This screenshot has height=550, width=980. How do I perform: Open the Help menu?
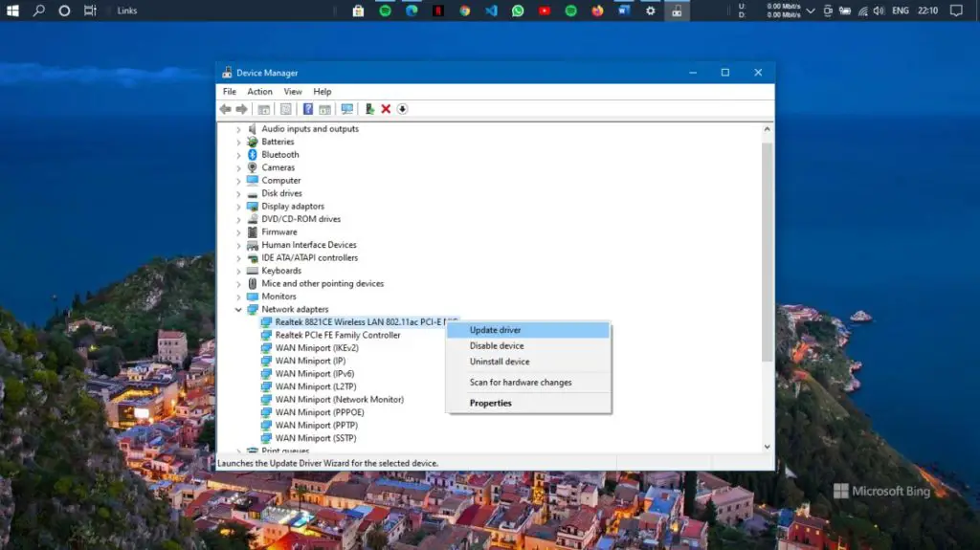(x=322, y=91)
